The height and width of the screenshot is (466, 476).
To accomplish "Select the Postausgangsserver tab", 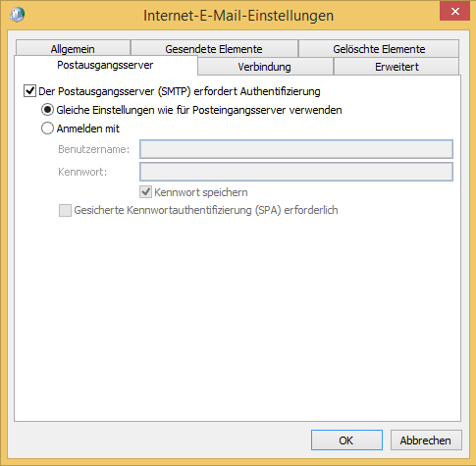I will point(105,65).
